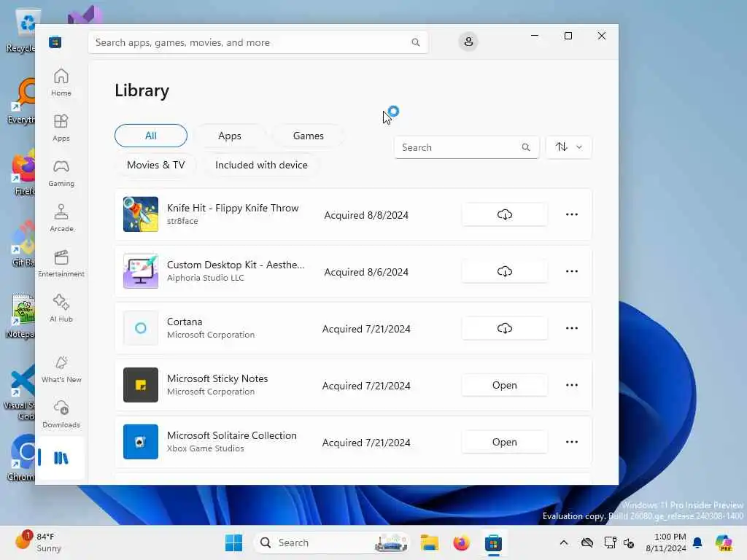
Task: Open the Entertainment section in sidebar
Action: [61, 263]
